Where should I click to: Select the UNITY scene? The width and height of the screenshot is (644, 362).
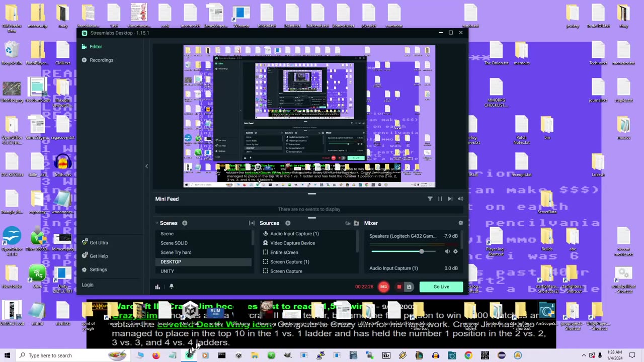point(203,271)
